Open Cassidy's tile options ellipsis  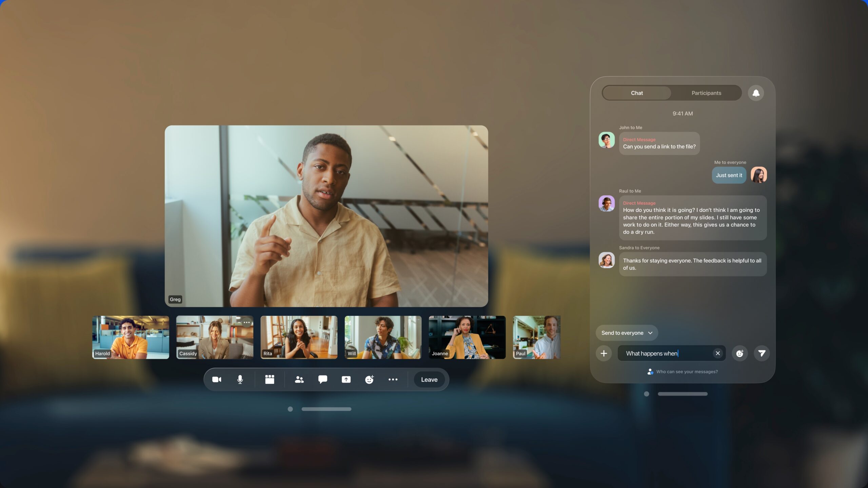(247, 322)
